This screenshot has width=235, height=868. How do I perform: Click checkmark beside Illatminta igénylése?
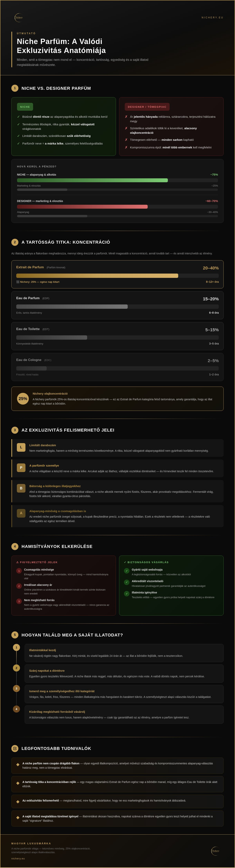pyautogui.click(x=127, y=594)
